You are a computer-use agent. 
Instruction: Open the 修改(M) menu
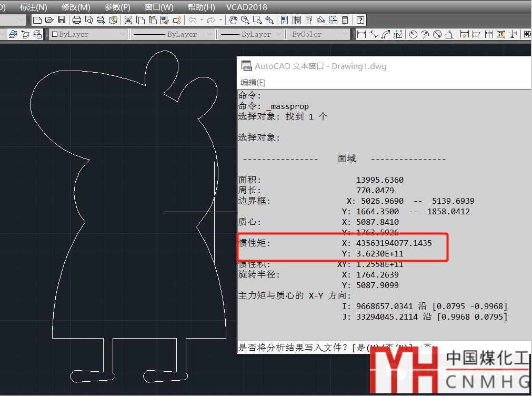tap(76, 7)
